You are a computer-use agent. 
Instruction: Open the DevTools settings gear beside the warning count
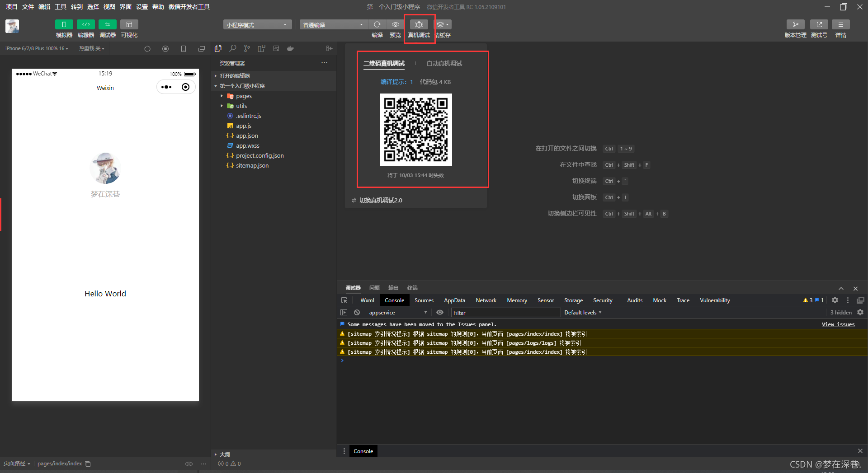coord(835,300)
